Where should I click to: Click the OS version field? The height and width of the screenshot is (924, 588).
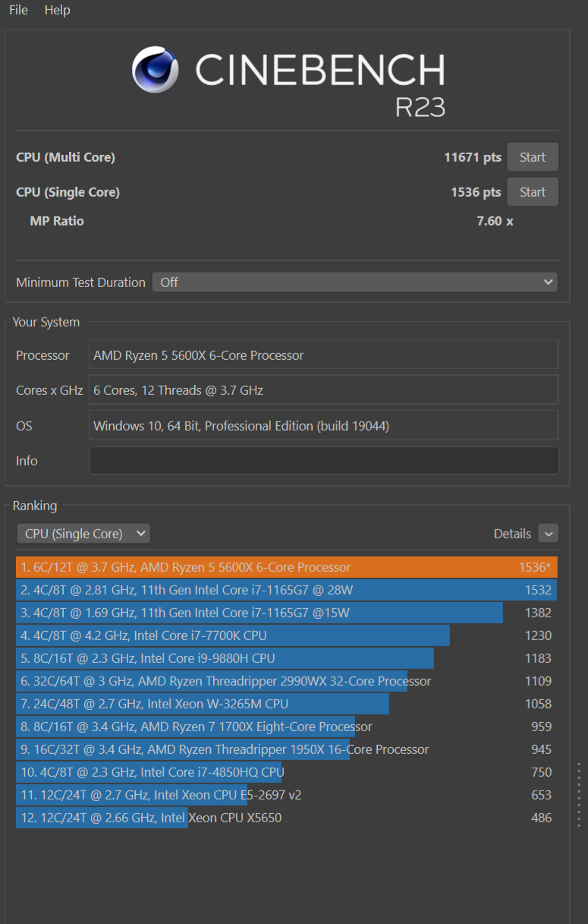click(323, 425)
